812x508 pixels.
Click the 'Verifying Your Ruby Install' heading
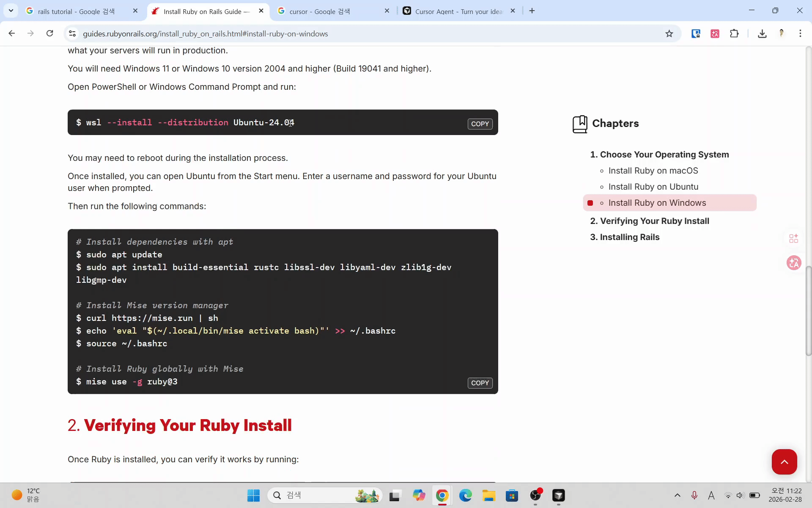click(179, 425)
